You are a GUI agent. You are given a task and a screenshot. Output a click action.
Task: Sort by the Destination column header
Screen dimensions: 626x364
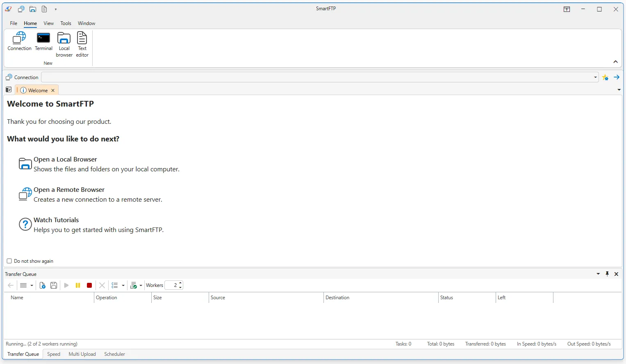[x=381, y=298]
